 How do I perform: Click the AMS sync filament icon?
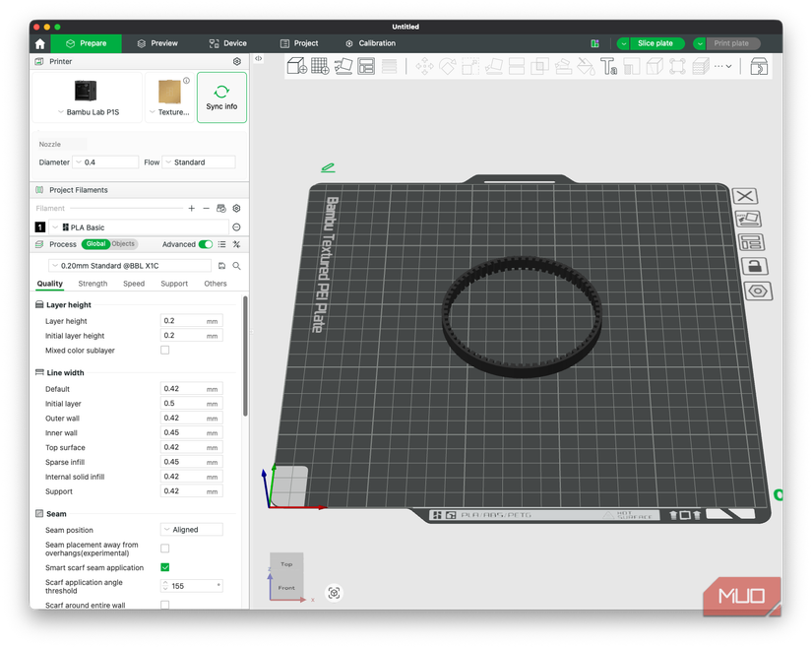[x=221, y=208]
